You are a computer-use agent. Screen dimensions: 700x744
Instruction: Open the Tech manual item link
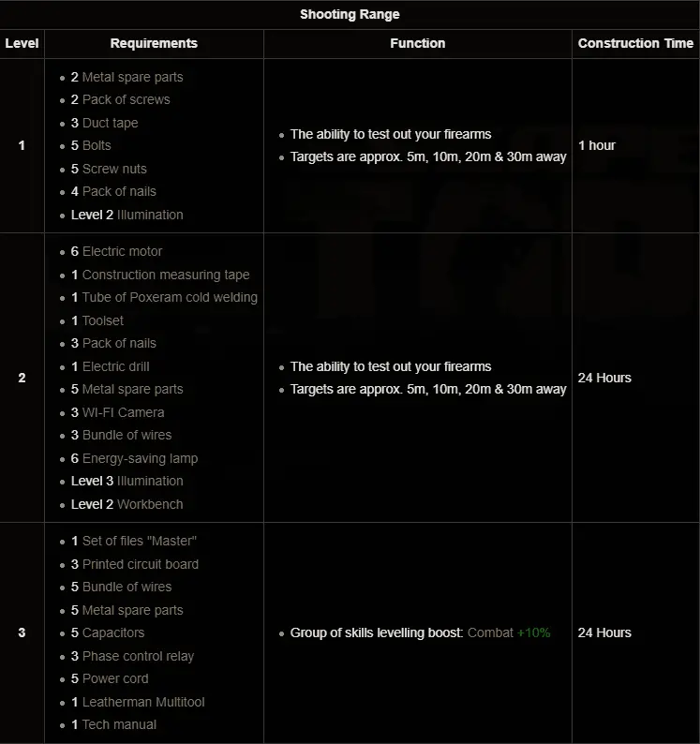pos(119,724)
